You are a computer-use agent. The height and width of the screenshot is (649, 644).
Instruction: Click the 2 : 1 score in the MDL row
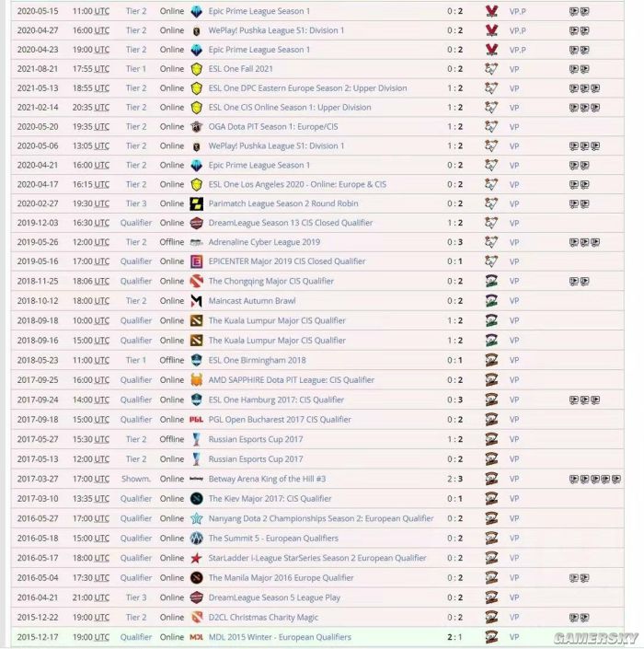point(455,637)
